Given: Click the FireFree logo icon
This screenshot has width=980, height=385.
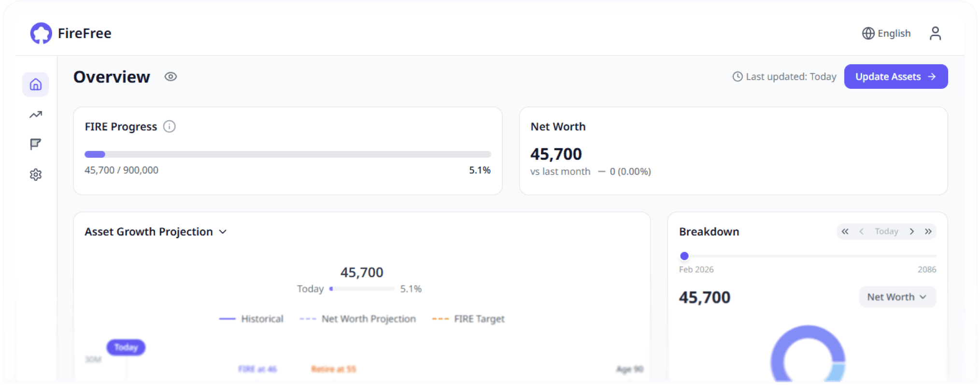Looking at the screenshot, I should pyautogui.click(x=41, y=33).
